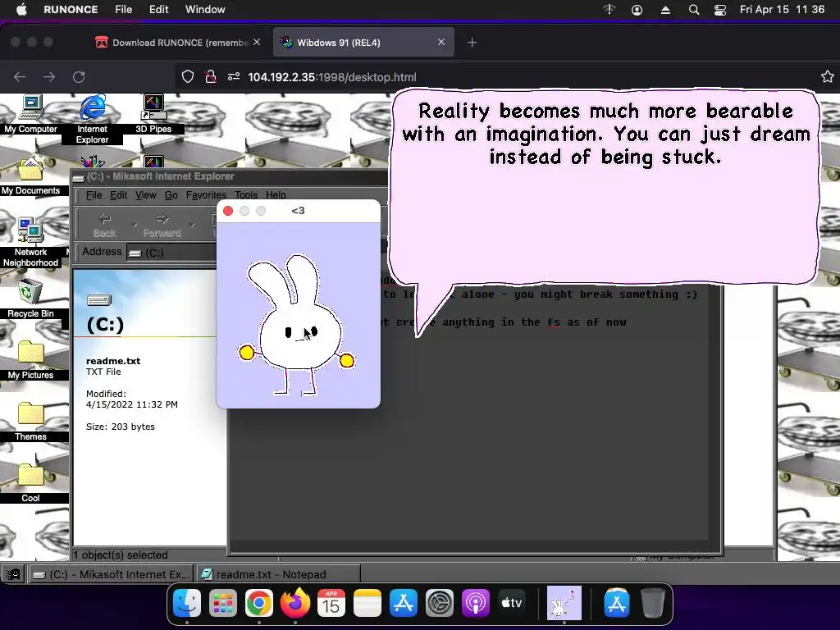Click the shield tracking protection icon
The image size is (840, 630).
tap(188, 76)
